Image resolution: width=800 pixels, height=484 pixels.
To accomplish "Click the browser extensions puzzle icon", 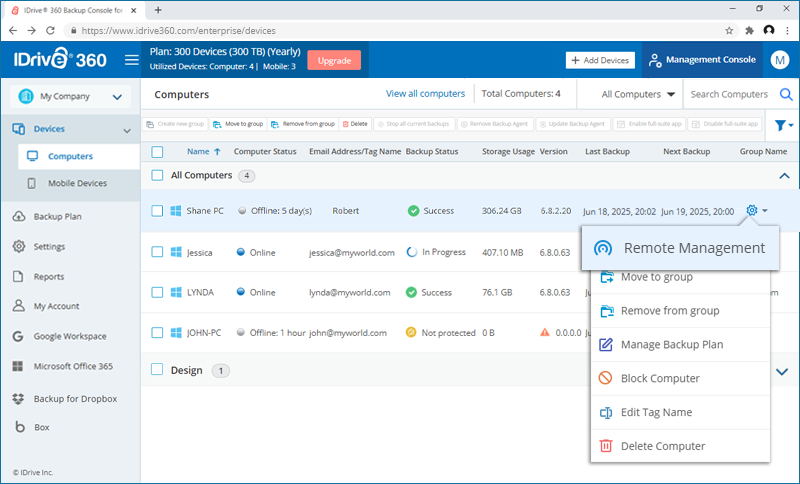I will point(749,31).
